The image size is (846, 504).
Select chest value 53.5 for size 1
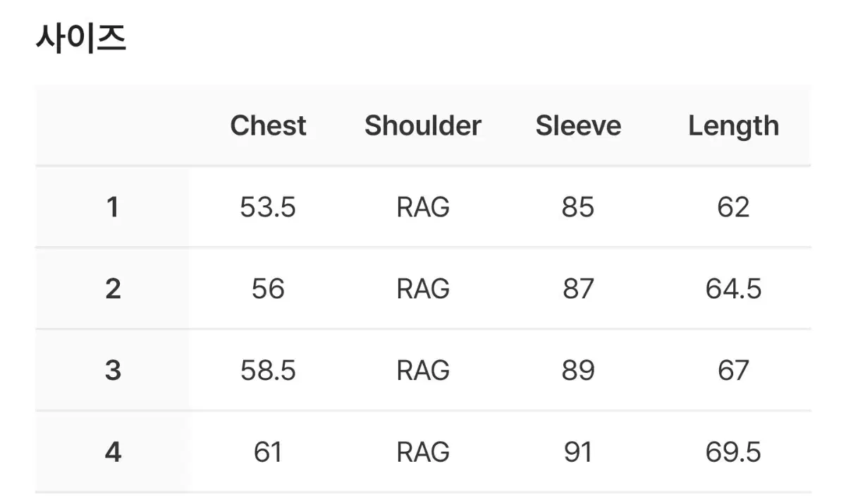268,207
